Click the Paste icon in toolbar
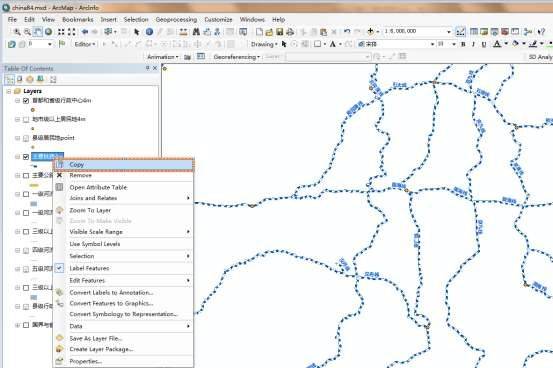This screenshot has width=553, height=368. click(323, 32)
